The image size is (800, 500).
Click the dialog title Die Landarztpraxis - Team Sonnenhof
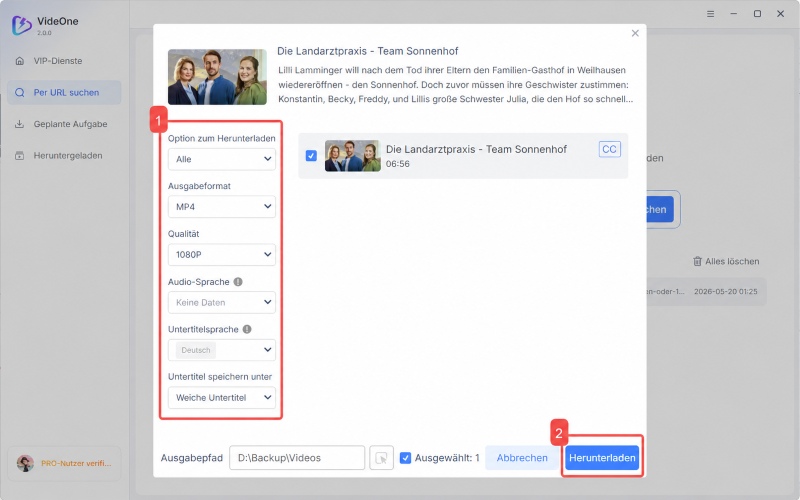367,51
